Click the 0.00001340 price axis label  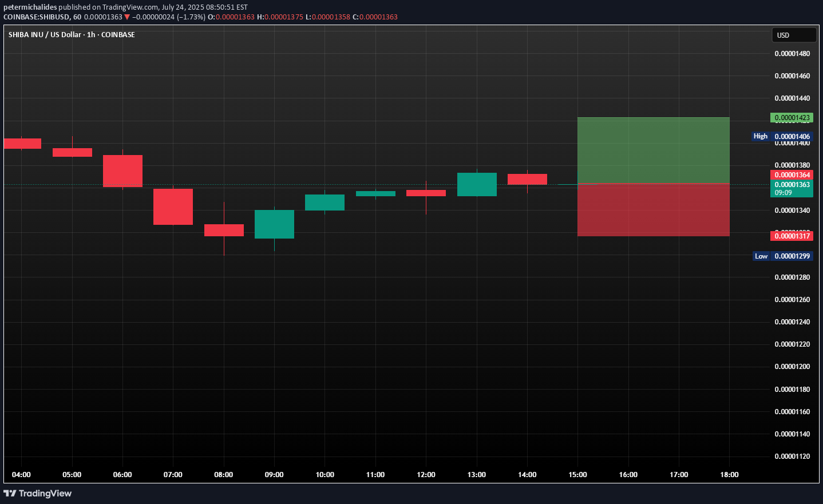point(792,211)
